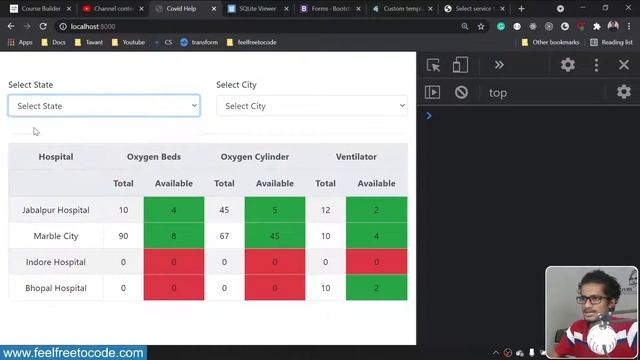Screen dimensions: 640x360
Task: Open the Extensions puzzle icon
Action: point(597,26)
